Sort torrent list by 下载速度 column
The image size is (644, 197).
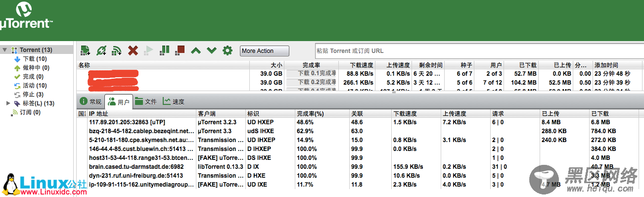(x=357, y=65)
